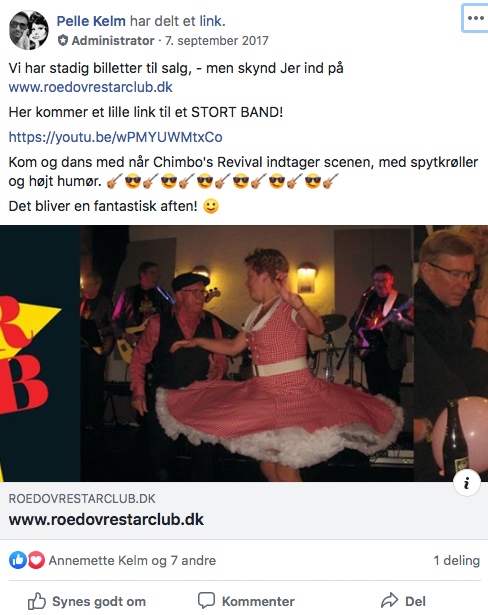Click the speech bubble Kommenter icon
This screenshot has height=615, width=488.
pos(206,601)
